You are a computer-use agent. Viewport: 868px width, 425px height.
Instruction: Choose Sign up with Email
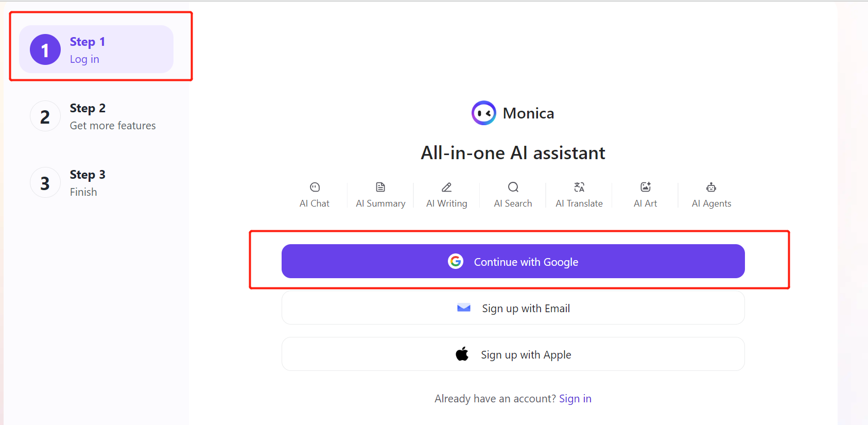[x=513, y=308]
